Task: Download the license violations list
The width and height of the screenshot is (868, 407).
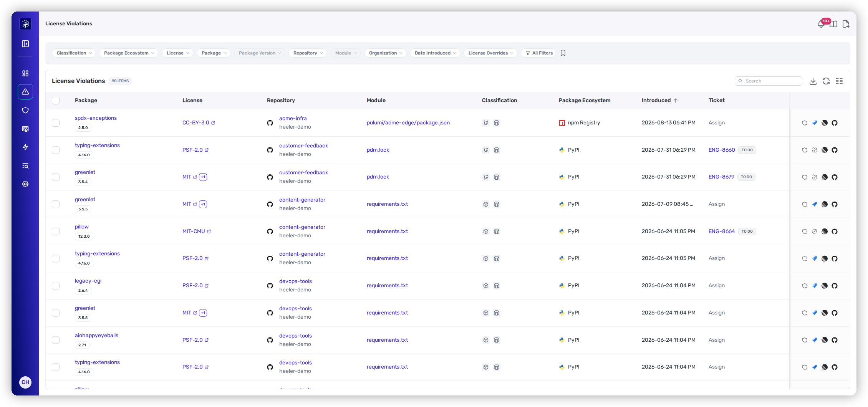Action: [813, 81]
